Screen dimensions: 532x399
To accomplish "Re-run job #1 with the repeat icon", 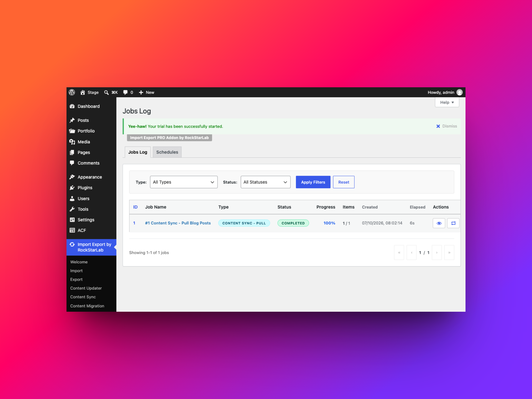I will pyautogui.click(x=453, y=223).
